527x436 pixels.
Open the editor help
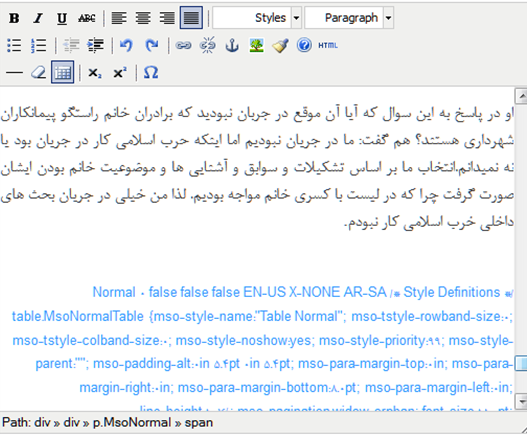pos(304,45)
